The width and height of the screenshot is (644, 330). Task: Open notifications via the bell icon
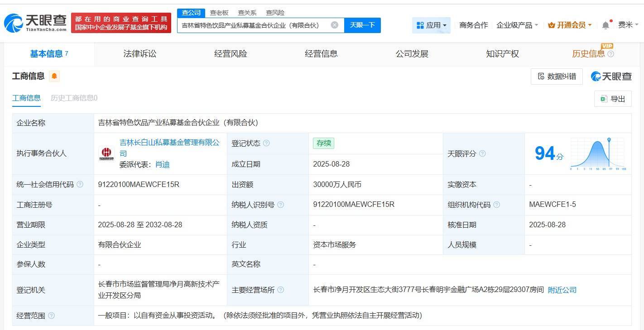coord(606,25)
